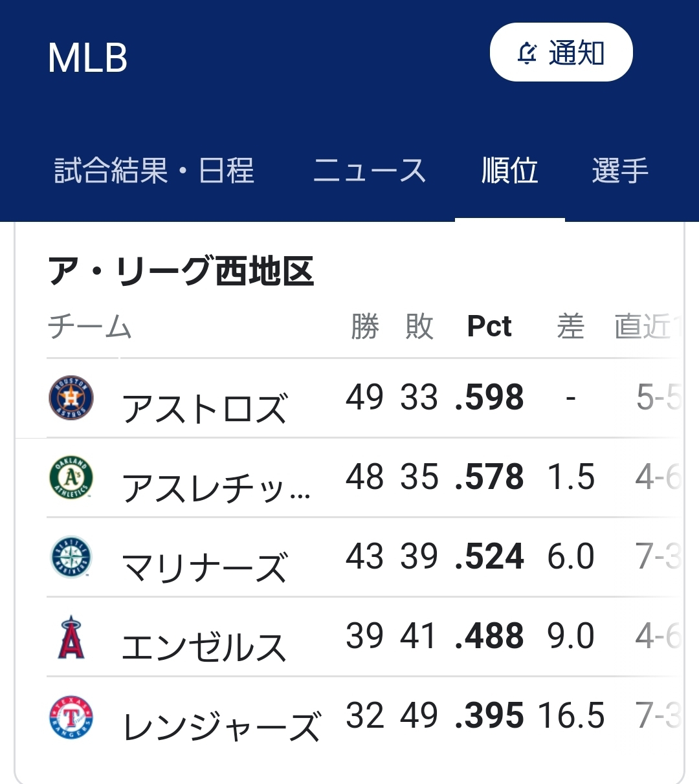This screenshot has width=699, height=784.
Task: Open アスレチッ… team name link
Action: click(217, 488)
